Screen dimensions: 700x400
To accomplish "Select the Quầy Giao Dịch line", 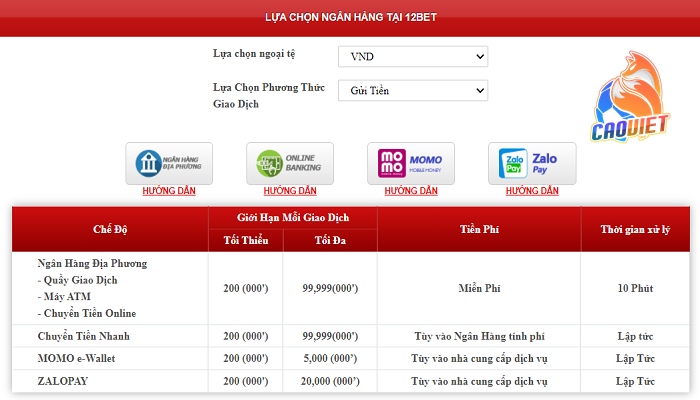I will click(77, 280).
